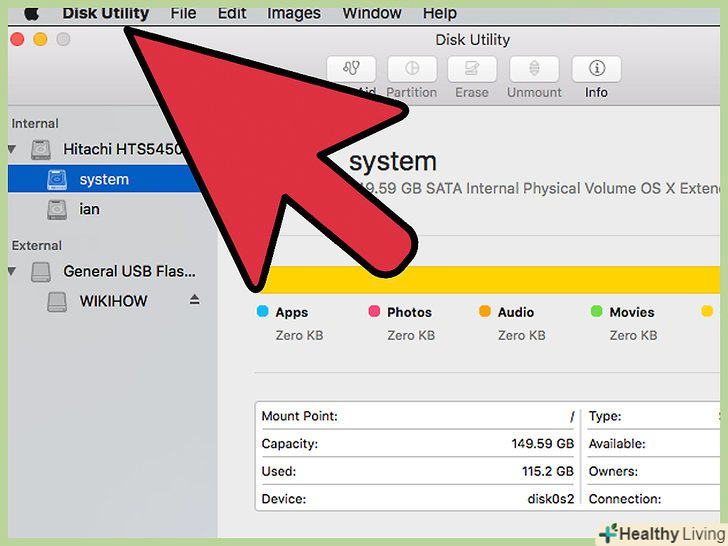This screenshot has height=546, width=728.
Task: Open the Info toolbar button
Action: click(596, 70)
